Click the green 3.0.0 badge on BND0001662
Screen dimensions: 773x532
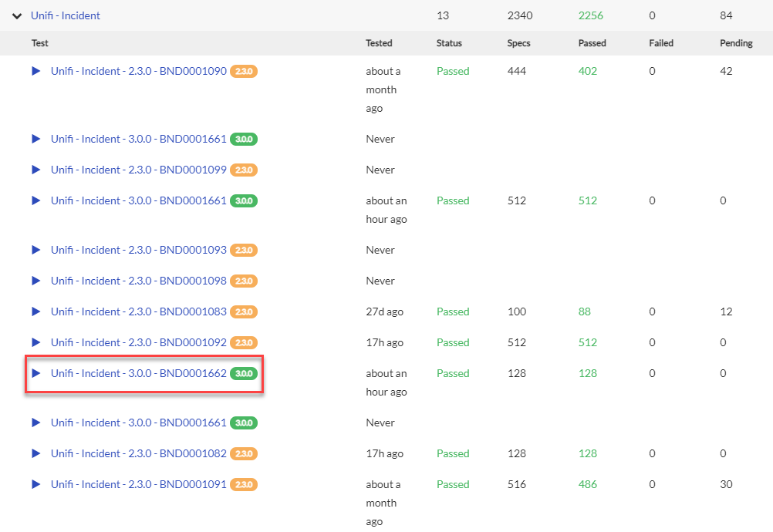[x=244, y=374]
